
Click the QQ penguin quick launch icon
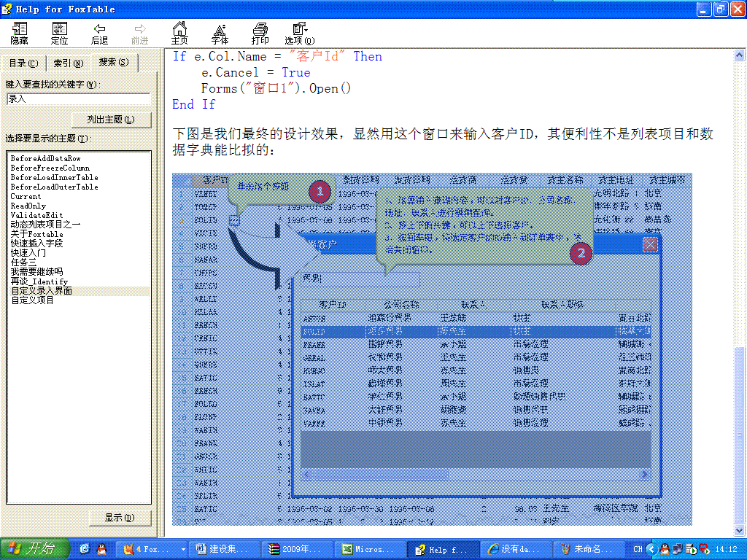[101, 549]
